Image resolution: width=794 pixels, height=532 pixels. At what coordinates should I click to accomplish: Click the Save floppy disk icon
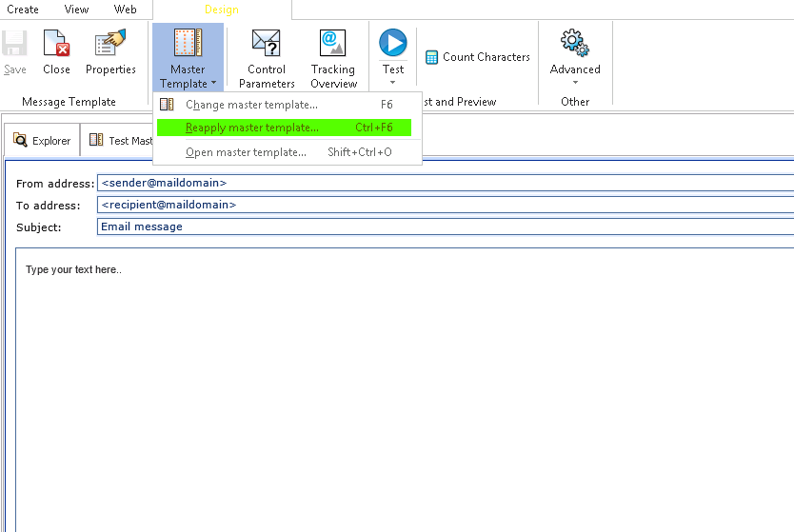[14, 43]
